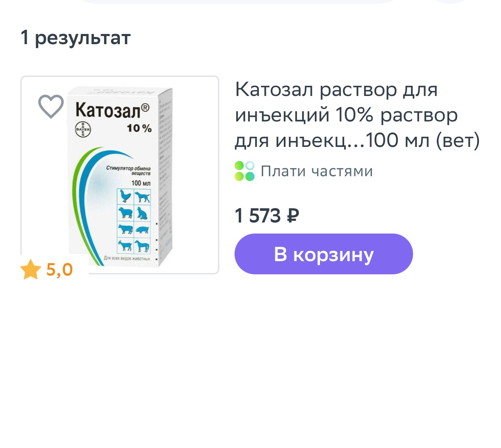The width and height of the screenshot is (501, 448).
Task: Click the 100 мл text on the package
Action: coord(141,183)
